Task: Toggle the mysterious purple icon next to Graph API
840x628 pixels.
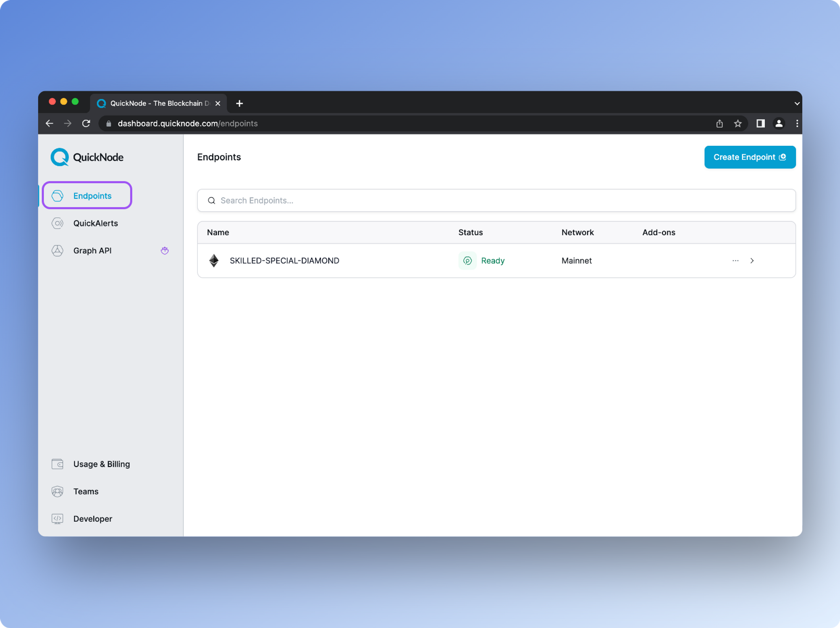Action: click(x=165, y=250)
